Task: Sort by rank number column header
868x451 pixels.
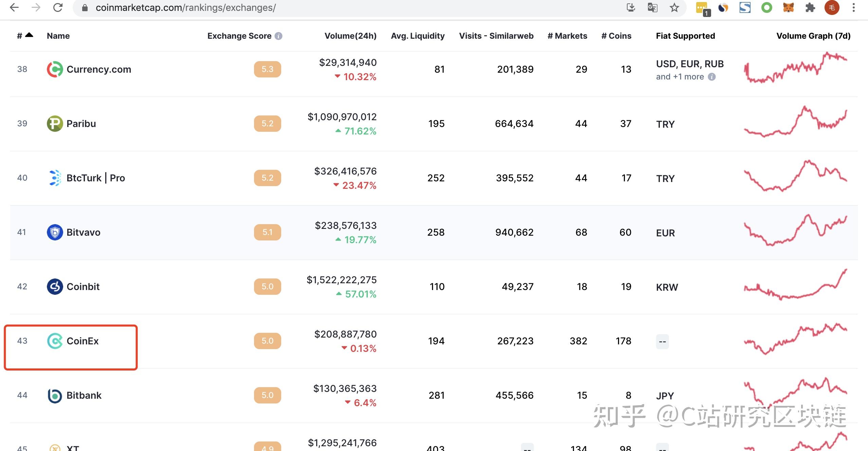Action: [25, 36]
